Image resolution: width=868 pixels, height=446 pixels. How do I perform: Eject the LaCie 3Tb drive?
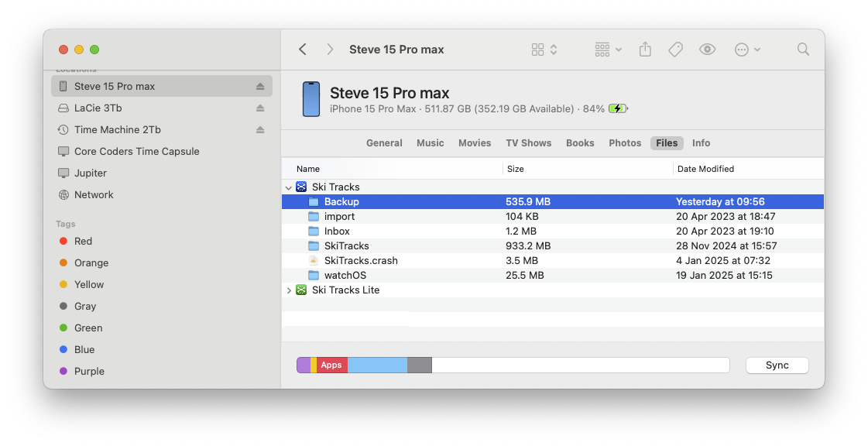tap(260, 108)
